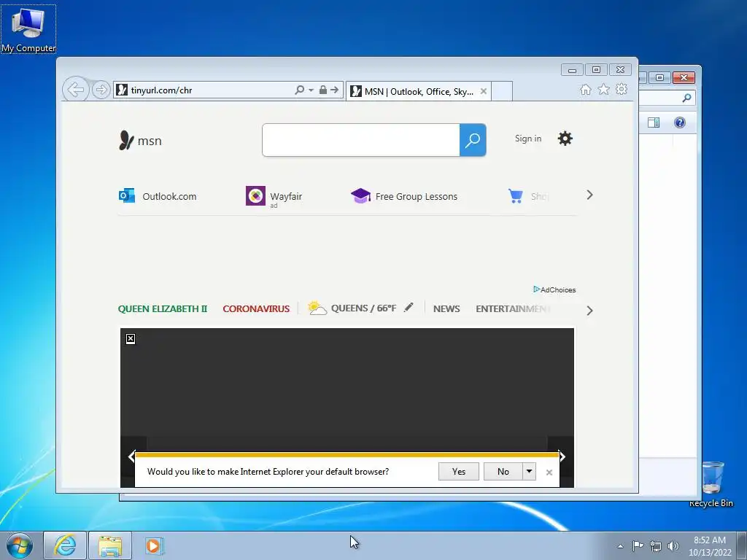747x560 pixels.
Task: Open QUEEN ELIZABETH II topic
Action: [x=163, y=308]
